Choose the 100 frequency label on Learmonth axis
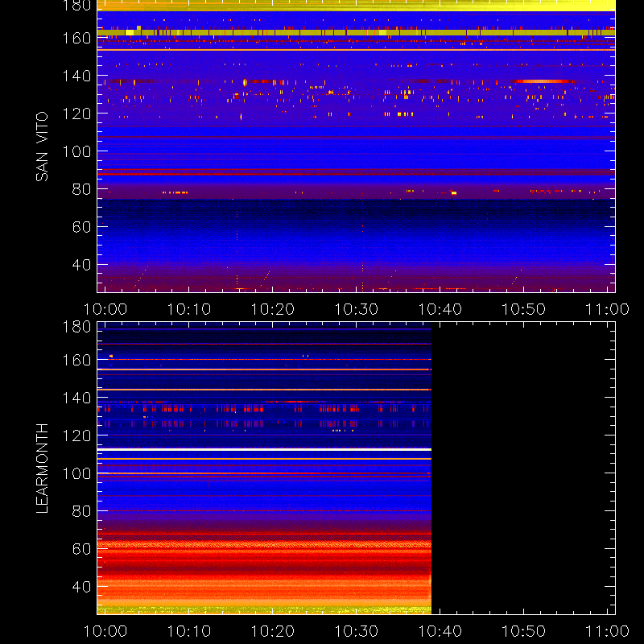The image size is (644, 644). coord(76,473)
